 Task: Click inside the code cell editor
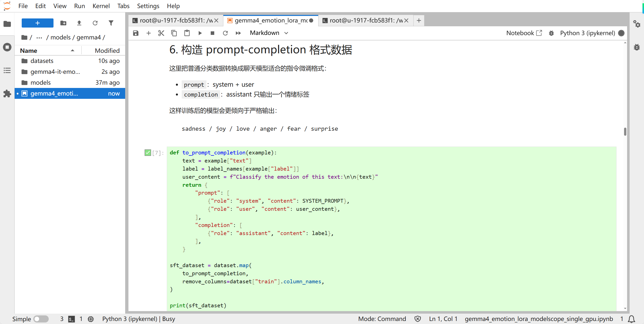pos(391,229)
